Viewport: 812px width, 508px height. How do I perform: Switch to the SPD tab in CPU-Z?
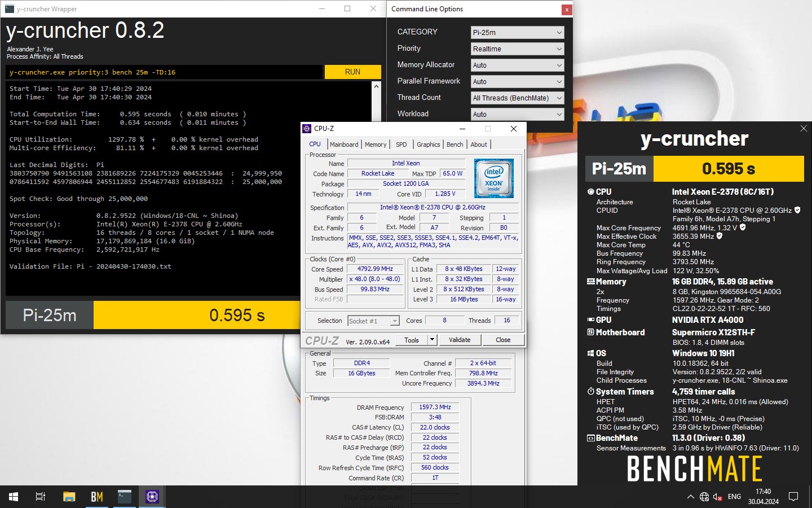point(401,144)
